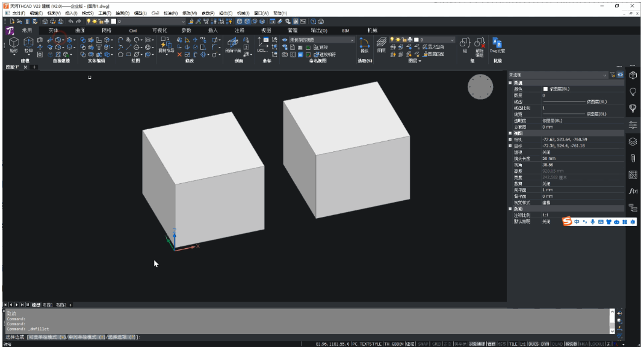
Task: Switch to the 布局1 layout tab
Action: (x=48, y=305)
